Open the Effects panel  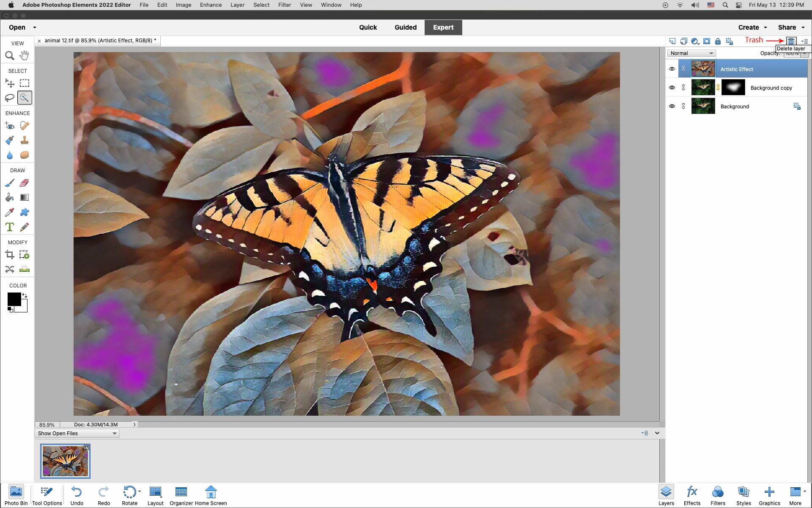(x=692, y=495)
